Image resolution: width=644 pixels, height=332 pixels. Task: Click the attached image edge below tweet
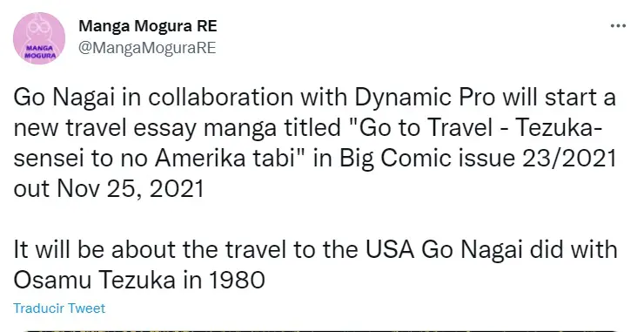pos(320,330)
